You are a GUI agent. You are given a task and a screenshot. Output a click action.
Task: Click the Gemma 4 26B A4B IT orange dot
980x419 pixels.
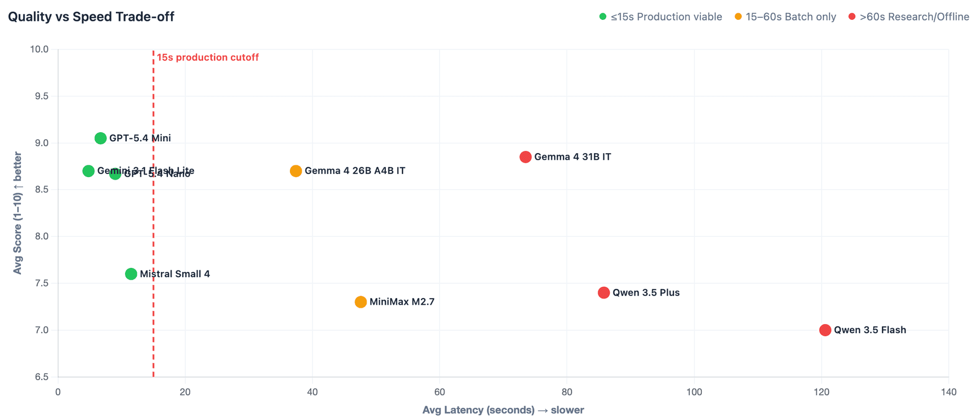tap(296, 171)
